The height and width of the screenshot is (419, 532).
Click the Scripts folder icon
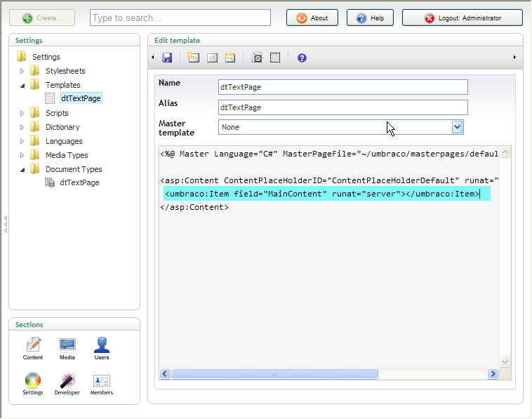tap(34, 112)
